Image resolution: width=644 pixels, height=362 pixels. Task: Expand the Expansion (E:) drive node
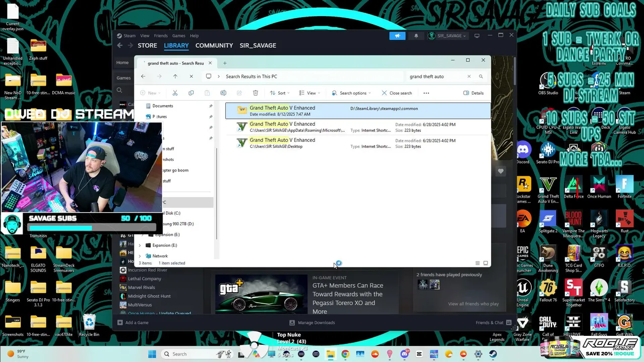140,245
